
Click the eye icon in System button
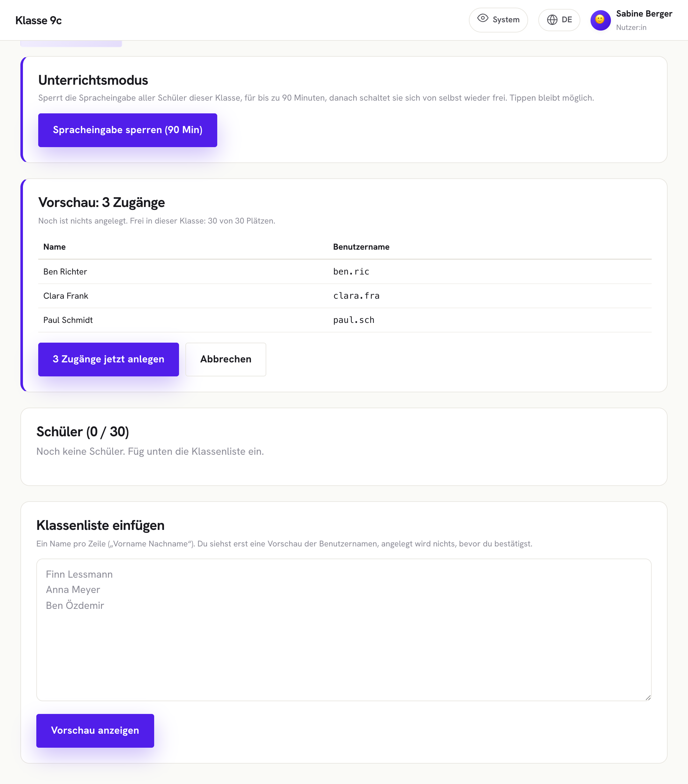[482, 18]
